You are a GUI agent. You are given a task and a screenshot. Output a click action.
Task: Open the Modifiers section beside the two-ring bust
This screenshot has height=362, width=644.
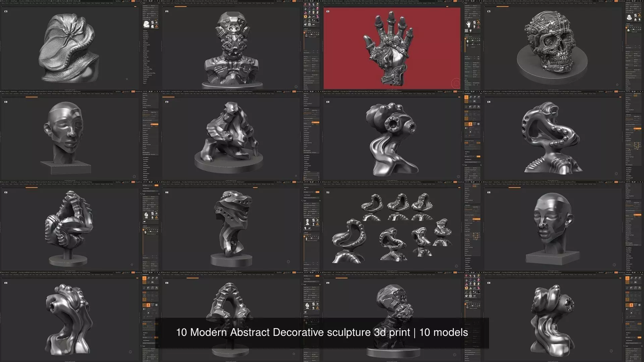pyautogui.click(x=467, y=152)
